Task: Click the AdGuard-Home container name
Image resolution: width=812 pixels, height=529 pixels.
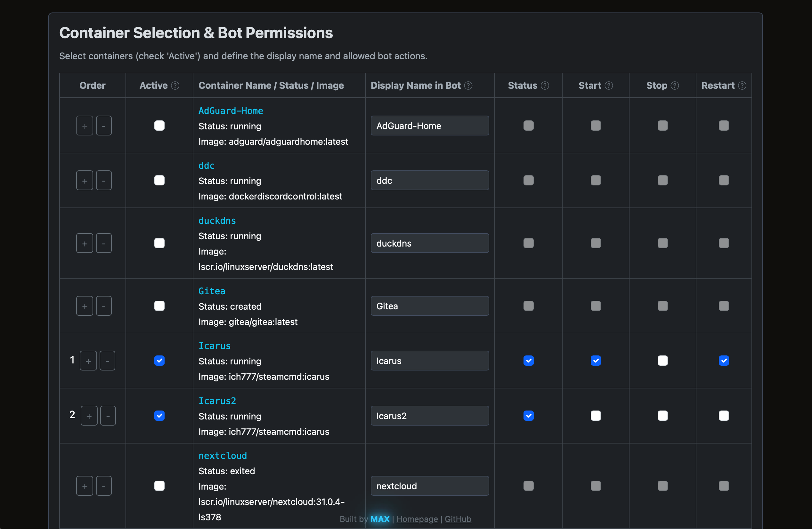Action: coord(231,110)
